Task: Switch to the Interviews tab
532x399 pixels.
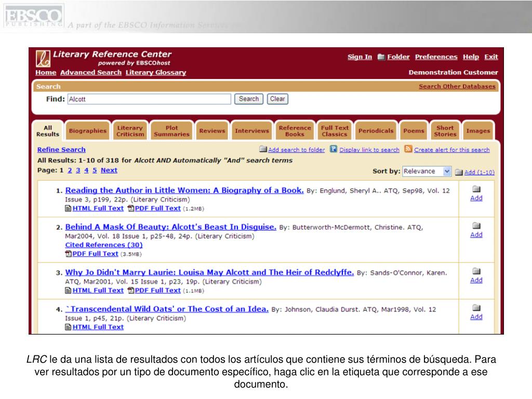Action: click(x=252, y=131)
